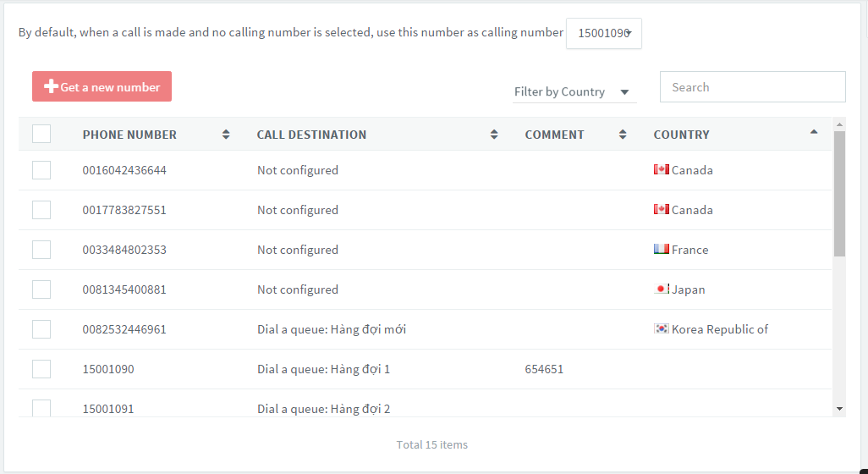Click the Phone Number column sort icon
This screenshot has width=868, height=474.
pos(226,135)
